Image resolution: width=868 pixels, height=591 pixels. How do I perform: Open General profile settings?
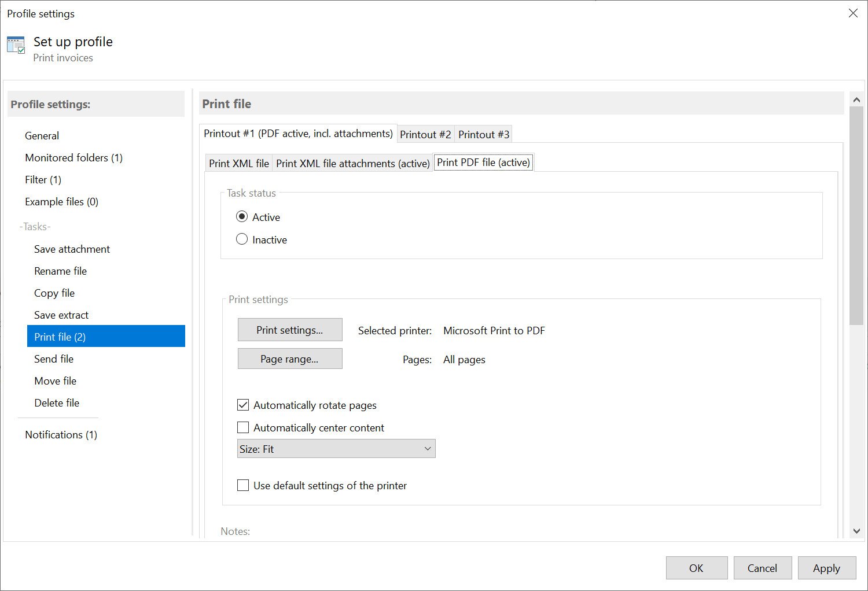click(x=42, y=136)
